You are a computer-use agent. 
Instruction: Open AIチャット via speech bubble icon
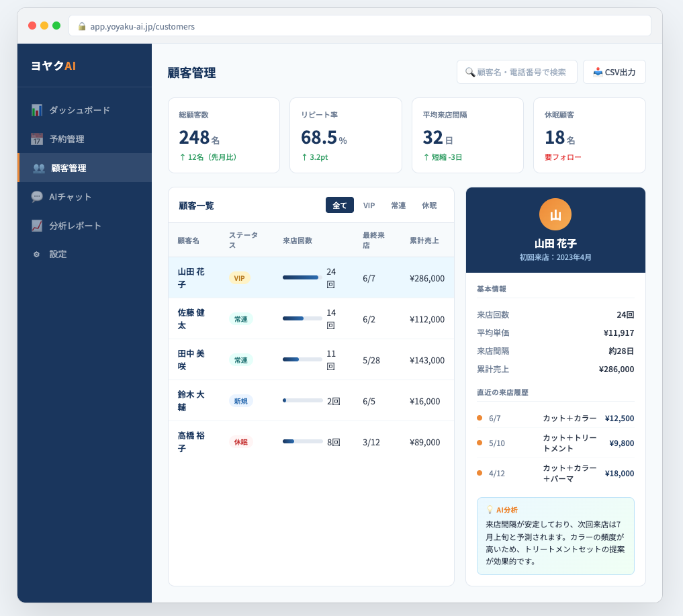[x=37, y=197]
